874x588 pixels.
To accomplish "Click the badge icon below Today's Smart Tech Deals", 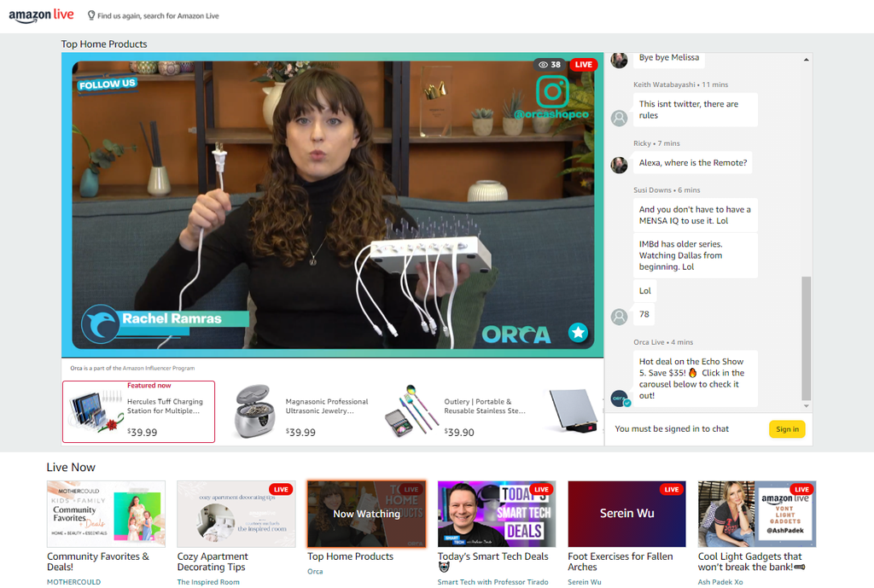I will tap(444, 568).
